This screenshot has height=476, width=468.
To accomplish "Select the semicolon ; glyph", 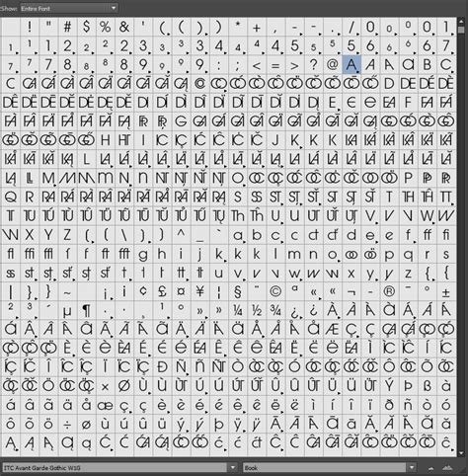I will pyautogui.click(x=238, y=64).
